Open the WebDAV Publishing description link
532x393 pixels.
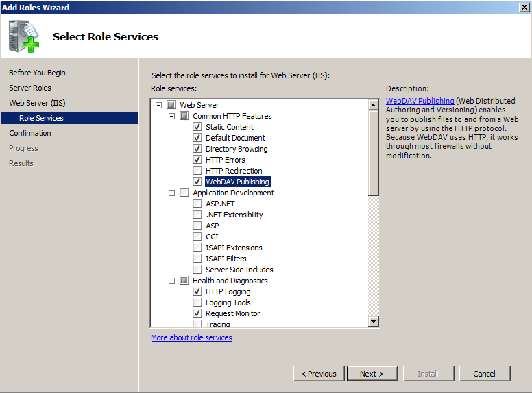pos(420,101)
